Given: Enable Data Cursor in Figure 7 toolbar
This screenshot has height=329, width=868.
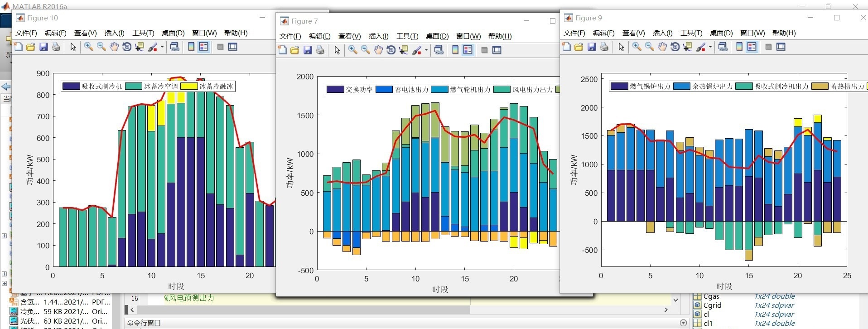Looking at the screenshot, I should coord(404,50).
